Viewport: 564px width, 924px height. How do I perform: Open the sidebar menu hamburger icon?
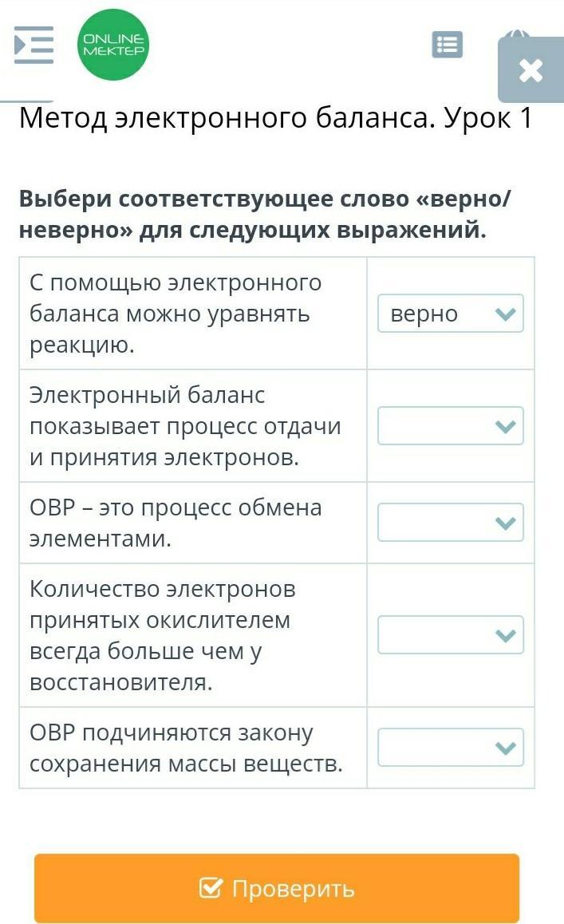[x=34, y=45]
